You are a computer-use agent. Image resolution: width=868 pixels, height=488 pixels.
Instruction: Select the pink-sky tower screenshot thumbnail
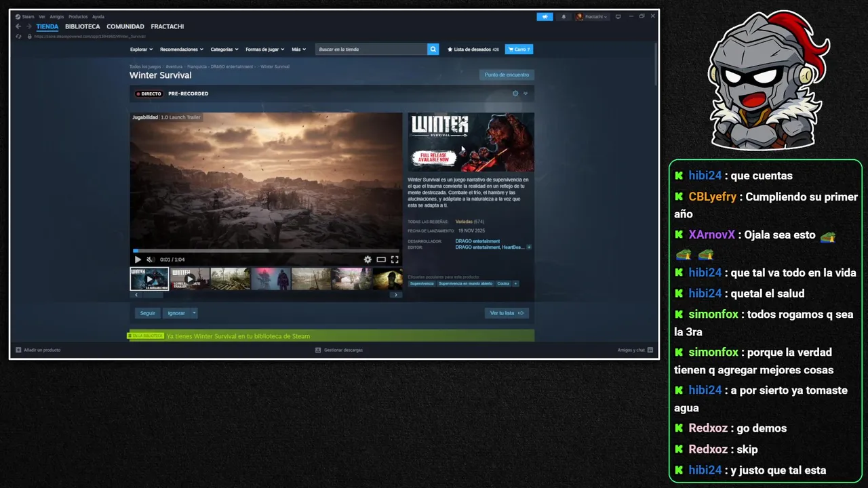(271, 279)
